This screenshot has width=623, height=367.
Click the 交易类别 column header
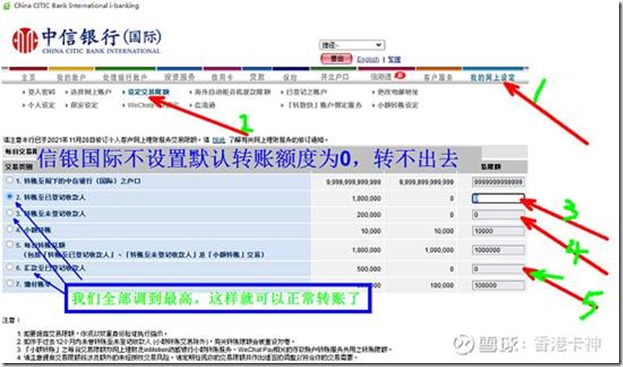[x=18, y=167]
